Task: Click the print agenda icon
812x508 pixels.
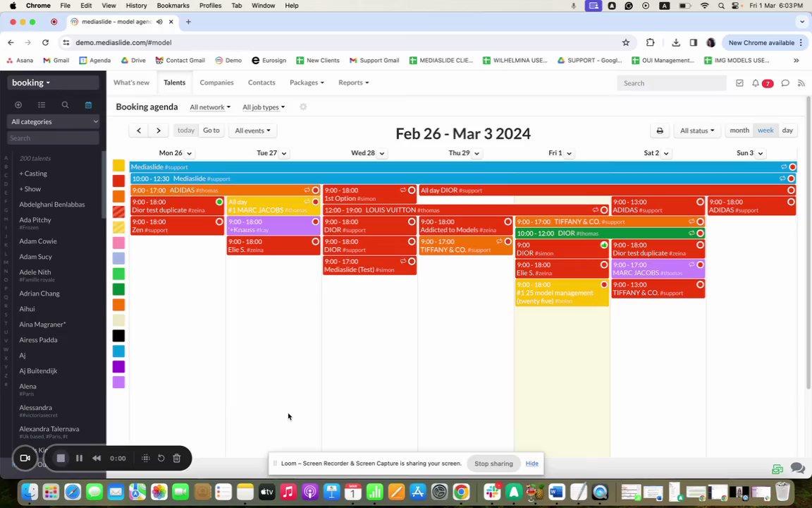Action: [x=660, y=131]
